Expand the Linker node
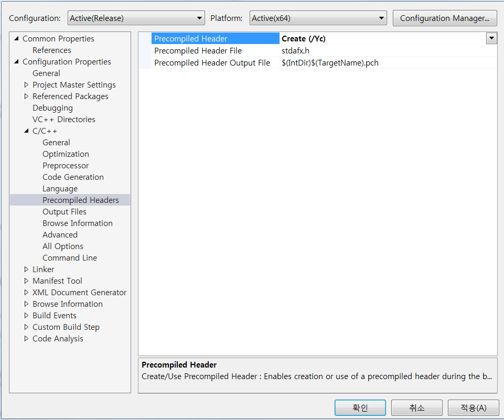 tap(26, 270)
